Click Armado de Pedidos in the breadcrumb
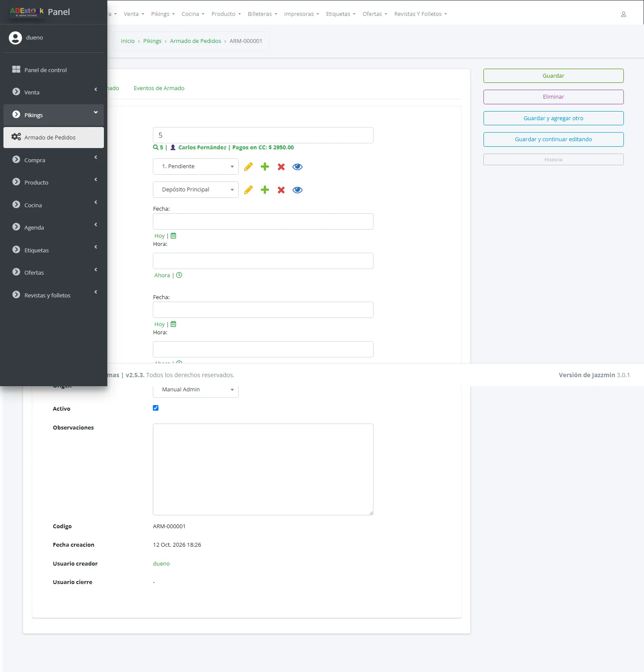 tap(195, 41)
